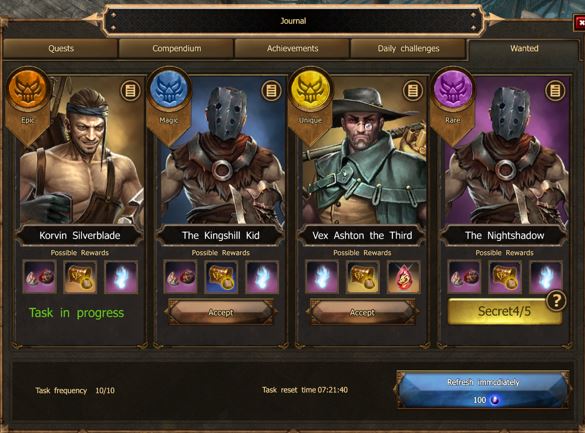Open the Compendium tab
This screenshot has height=433, width=585.
[x=176, y=48]
